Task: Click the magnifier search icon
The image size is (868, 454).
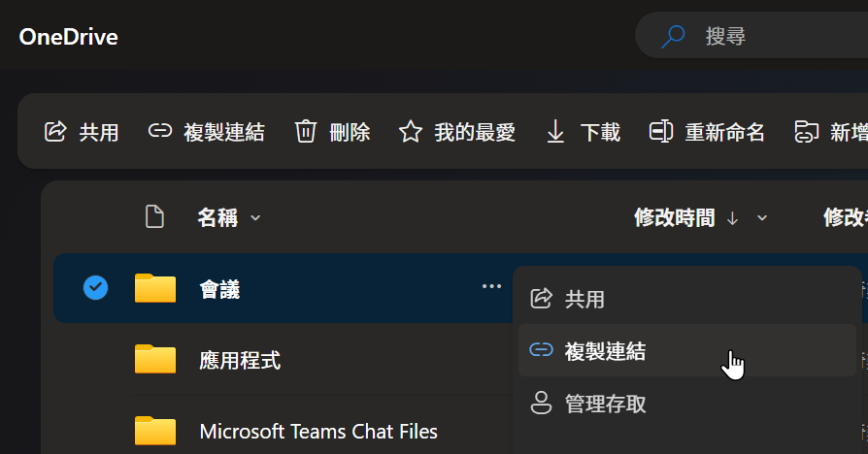Action: coord(673,37)
